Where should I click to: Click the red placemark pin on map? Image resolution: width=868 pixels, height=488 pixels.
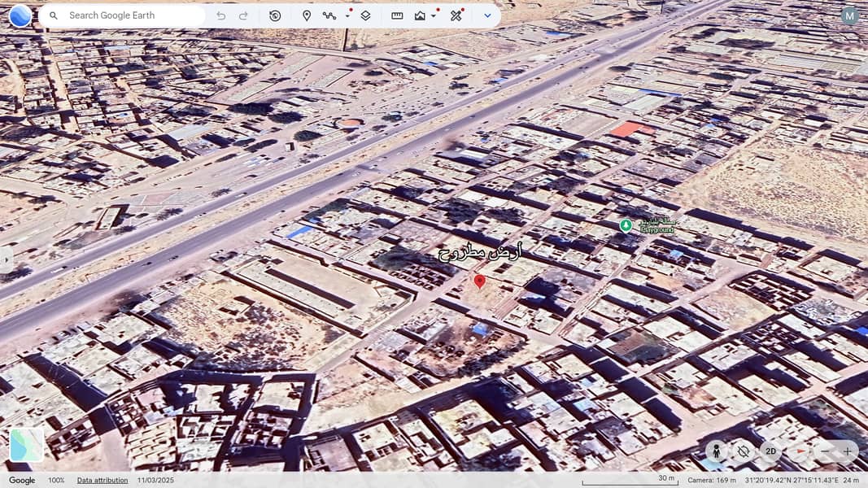480,281
